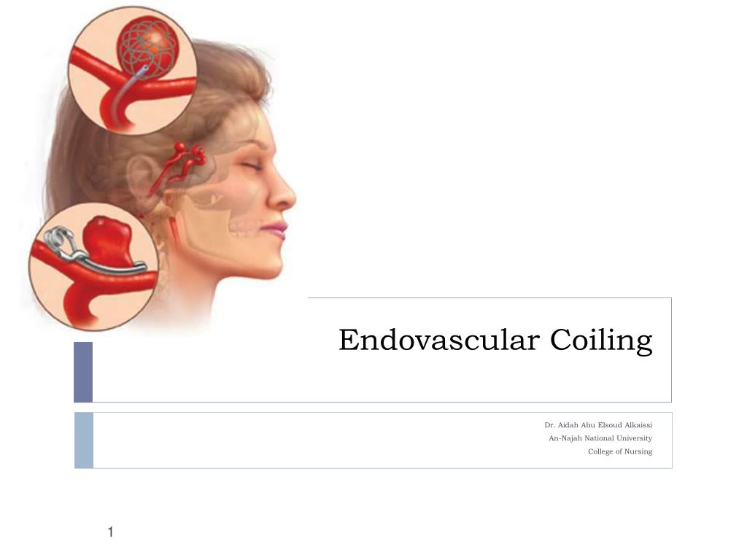Click the woman's pink lips
Screen dimensions: 747x560
click(275, 230)
